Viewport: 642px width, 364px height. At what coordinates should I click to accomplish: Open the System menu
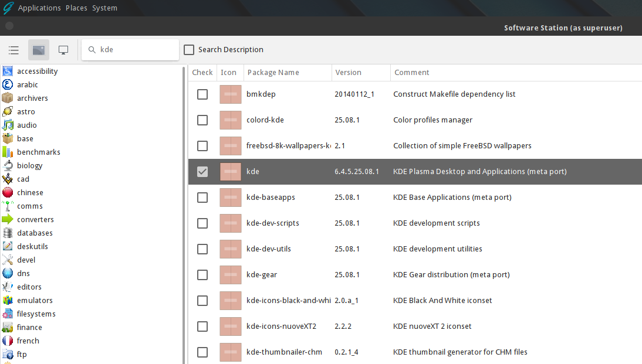pos(104,8)
